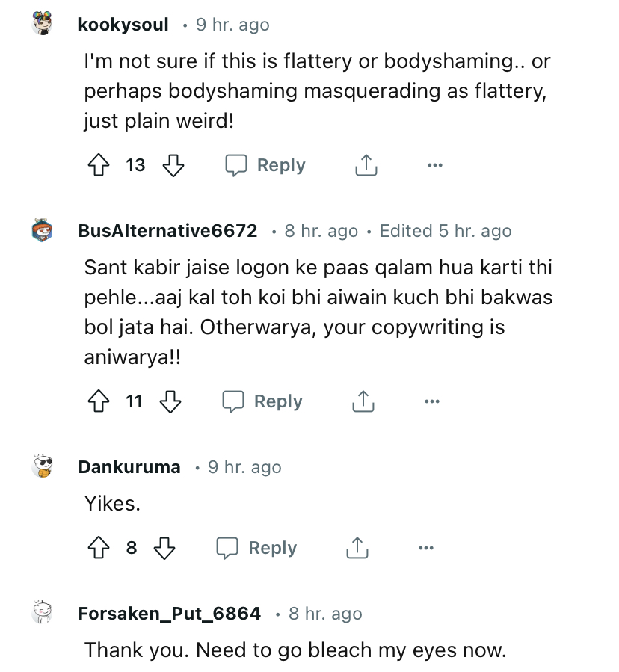The image size is (619, 672).
Task: Reply to BusAlternative6672's comment
Action: [263, 402]
